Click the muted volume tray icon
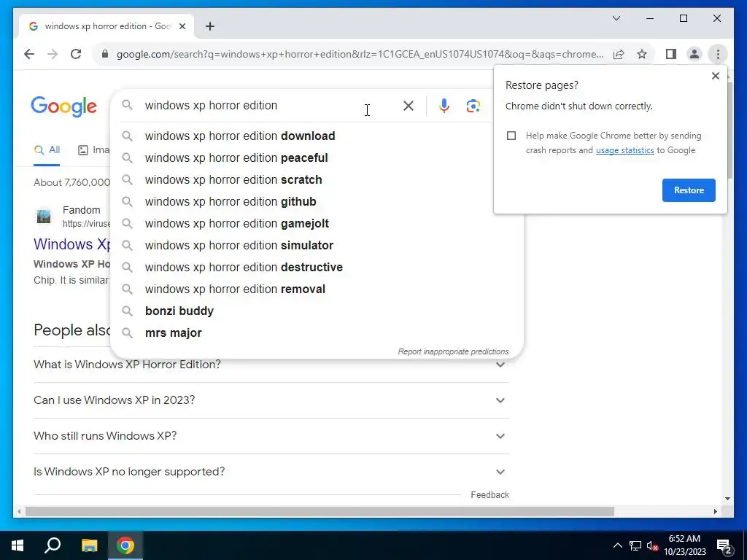747x560 pixels. coord(652,545)
